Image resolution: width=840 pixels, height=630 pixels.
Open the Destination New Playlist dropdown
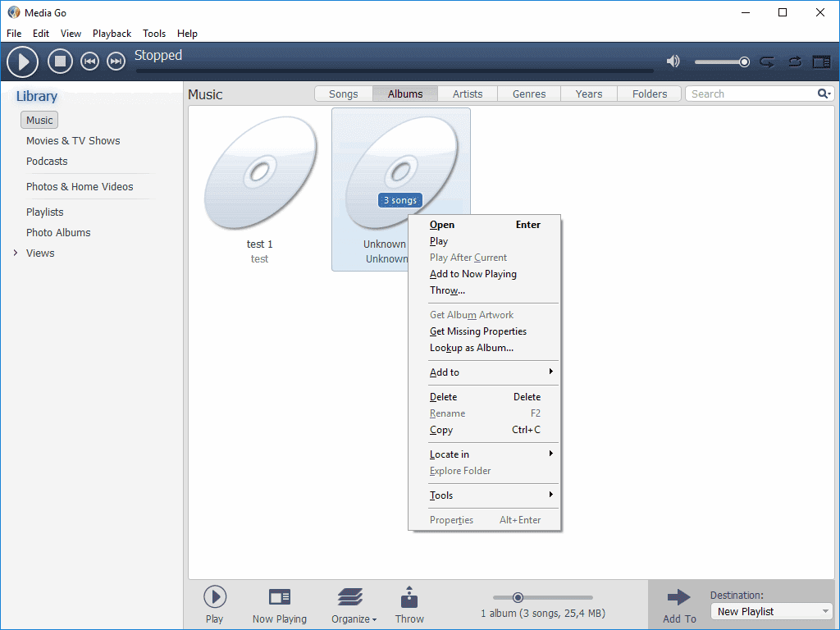[x=772, y=611]
